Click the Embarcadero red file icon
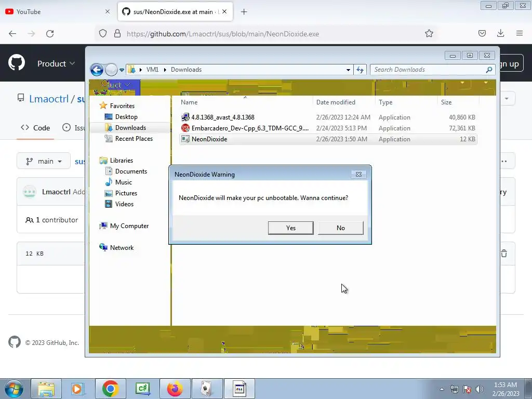 coord(185,128)
